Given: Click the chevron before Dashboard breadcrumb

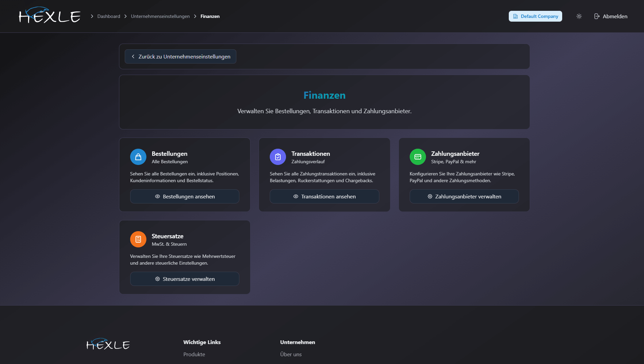Looking at the screenshot, I should [92, 16].
